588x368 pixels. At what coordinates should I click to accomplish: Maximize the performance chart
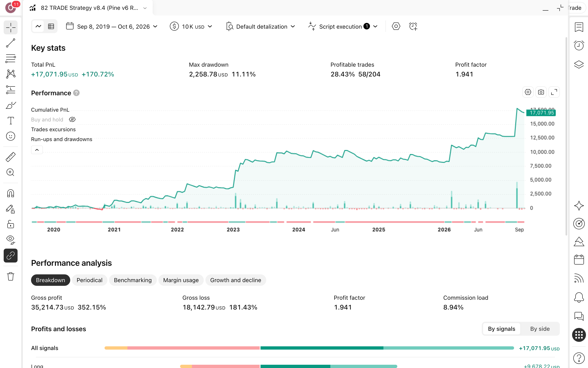pyautogui.click(x=554, y=92)
